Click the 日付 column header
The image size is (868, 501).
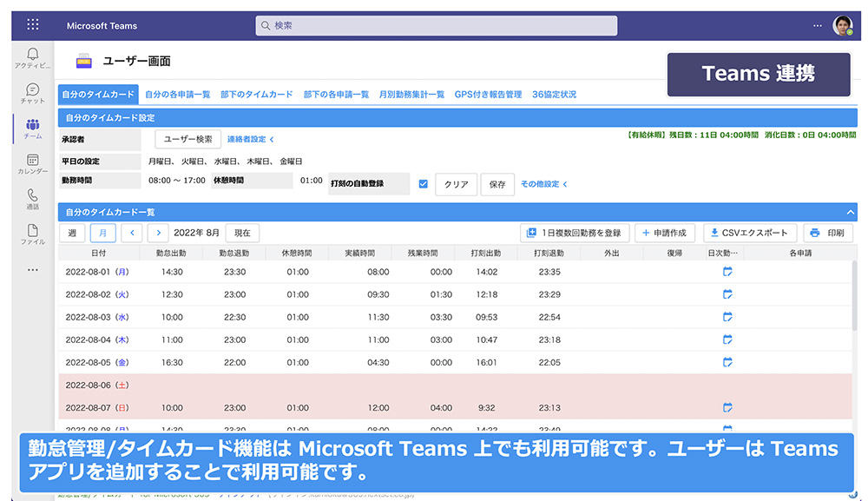point(99,253)
